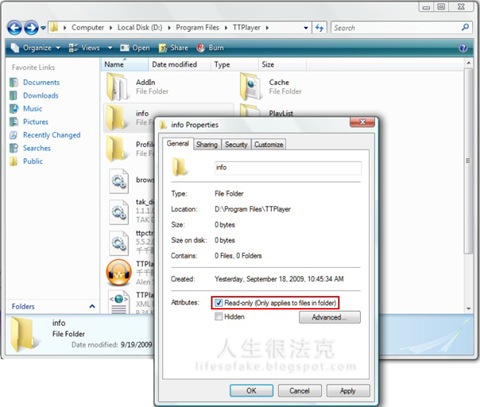The image size is (480, 407).
Task: Open recent pages dropdown next to Forward
Action: (43, 28)
